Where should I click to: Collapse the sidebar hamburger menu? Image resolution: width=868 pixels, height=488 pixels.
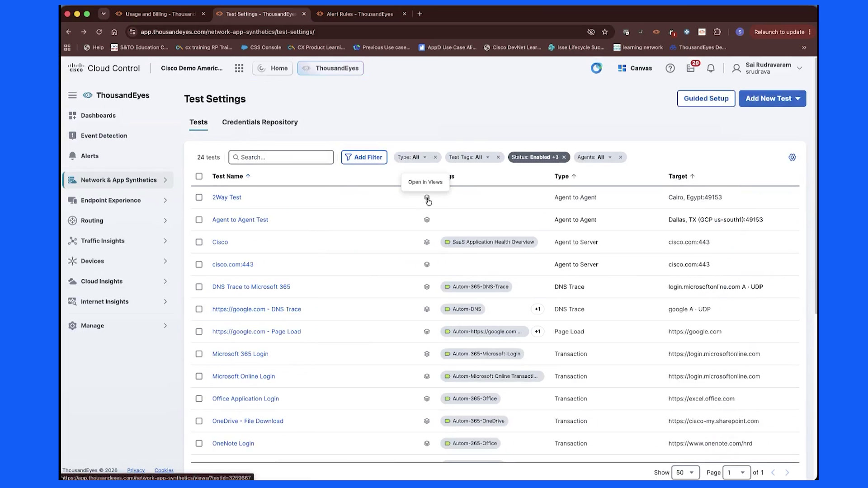tap(72, 95)
